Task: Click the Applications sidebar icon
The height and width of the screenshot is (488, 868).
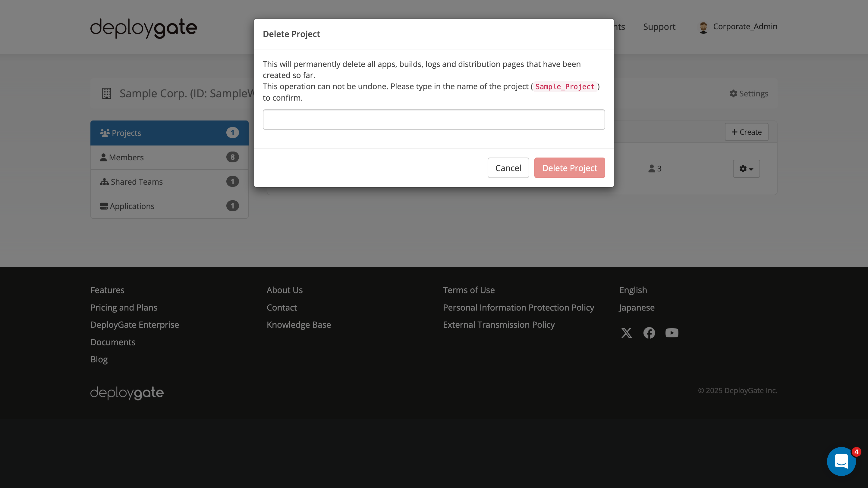Action: [x=104, y=206]
